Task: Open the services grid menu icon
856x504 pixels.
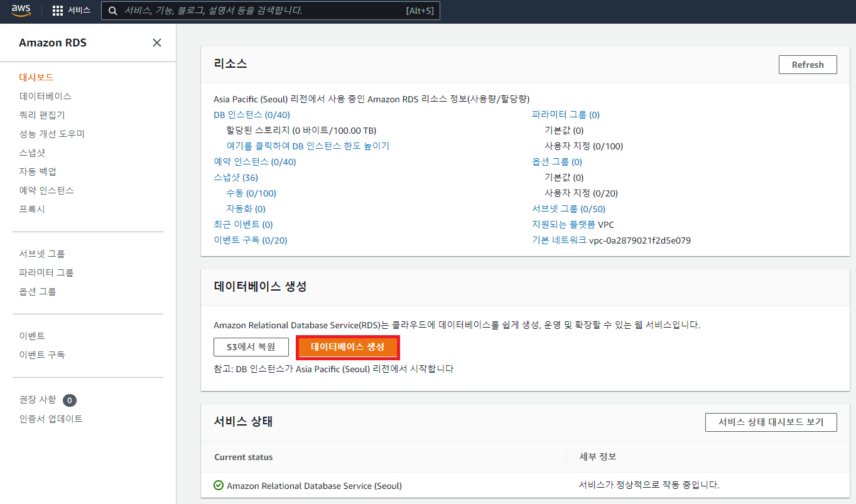Action: [x=58, y=11]
